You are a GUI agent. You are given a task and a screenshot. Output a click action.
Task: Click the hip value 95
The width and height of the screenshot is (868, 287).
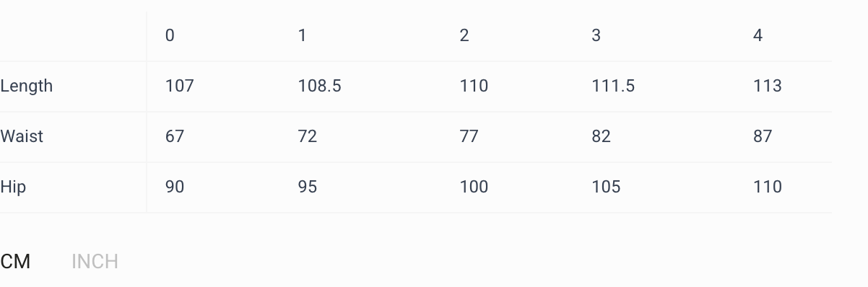coord(308,187)
